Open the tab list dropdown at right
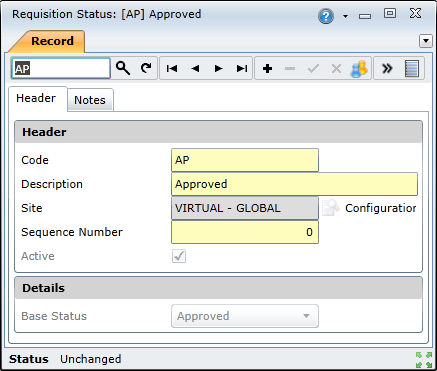Viewport: 437px width, 371px height. (x=426, y=41)
